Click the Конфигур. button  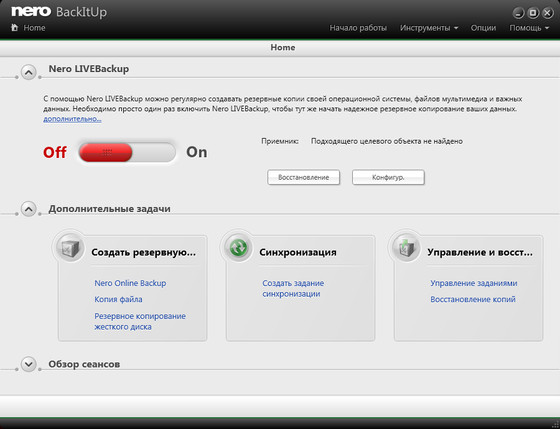(x=388, y=177)
